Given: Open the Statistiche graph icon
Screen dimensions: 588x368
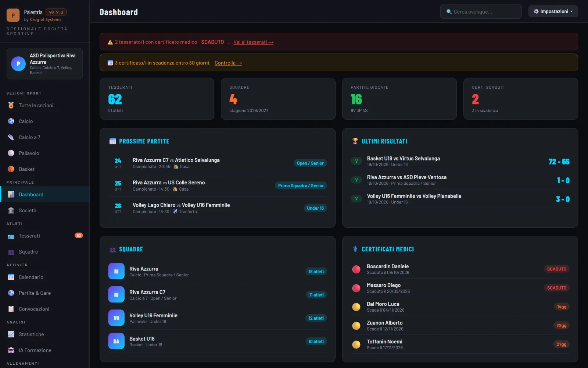Looking at the screenshot, I should [11, 335].
